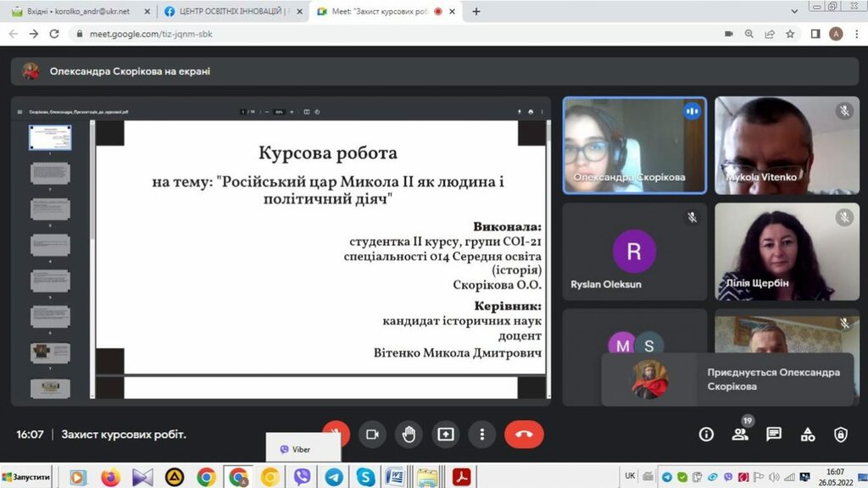Raise hand in the meeting
Viewport: 868px width, 488px height.
tap(409, 434)
